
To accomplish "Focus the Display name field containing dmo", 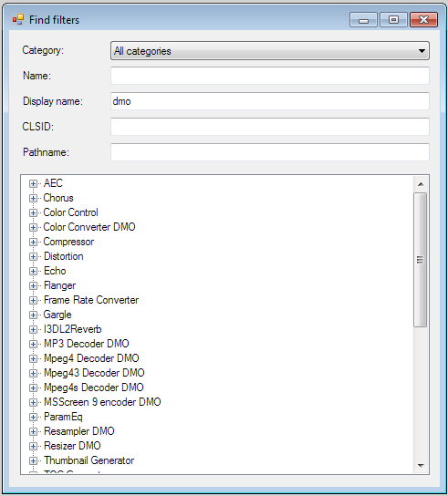I will (270, 101).
